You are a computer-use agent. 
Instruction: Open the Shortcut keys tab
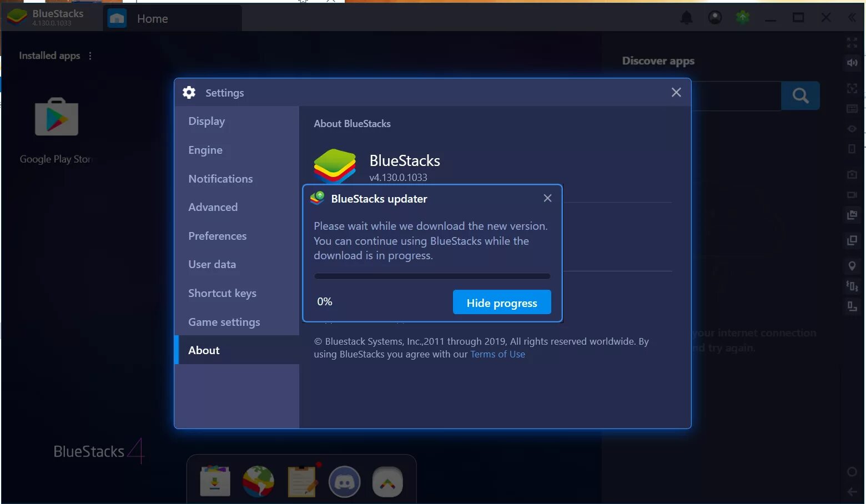[237, 293]
